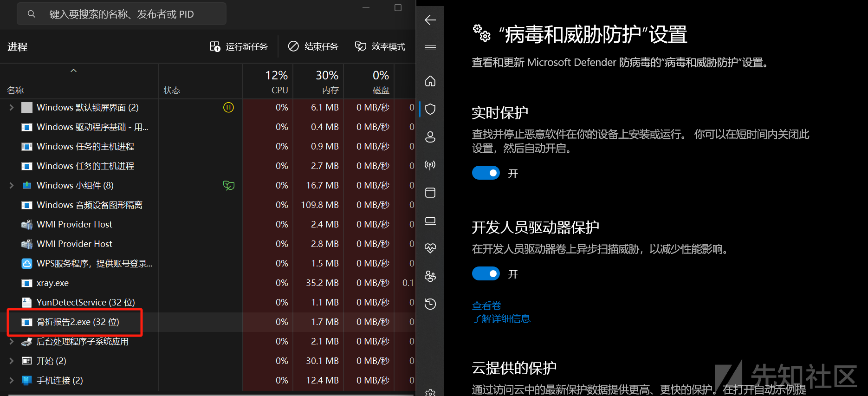Select Windows 音频设备图形隔离 process
Viewport: 868px width, 396px height.
tap(207, 205)
